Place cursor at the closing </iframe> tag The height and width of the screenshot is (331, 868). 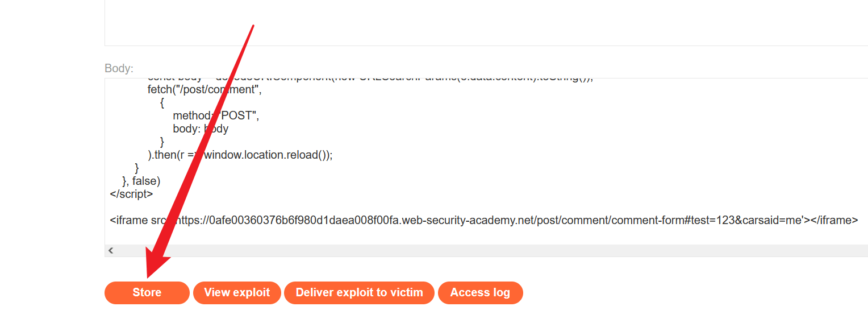pos(834,220)
